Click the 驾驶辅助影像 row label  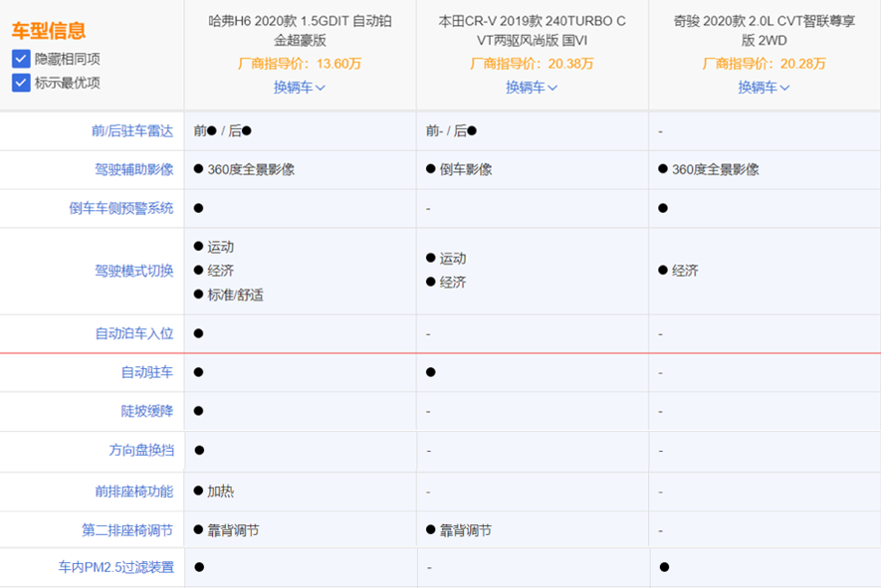(x=134, y=169)
